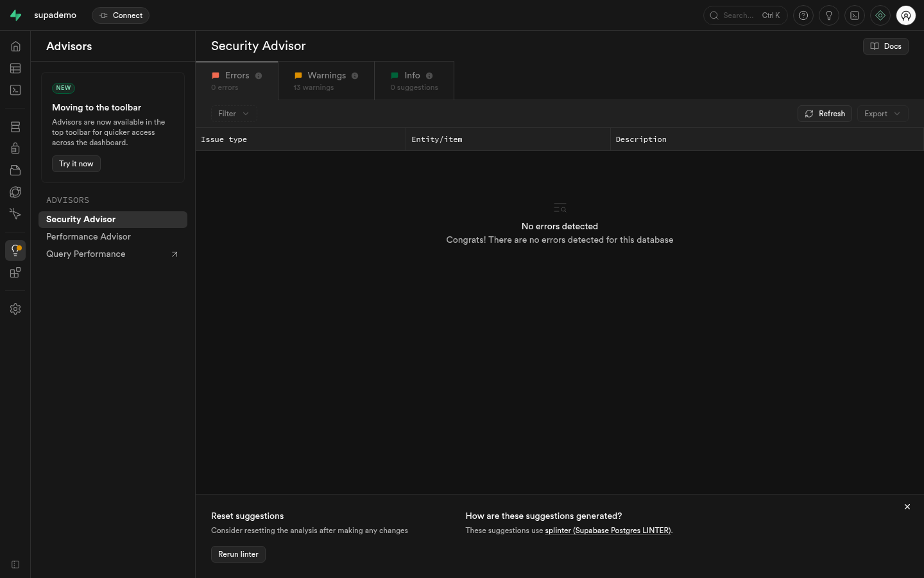The width and height of the screenshot is (924, 578).
Task: Open the Filter dropdown
Action: [234, 114]
